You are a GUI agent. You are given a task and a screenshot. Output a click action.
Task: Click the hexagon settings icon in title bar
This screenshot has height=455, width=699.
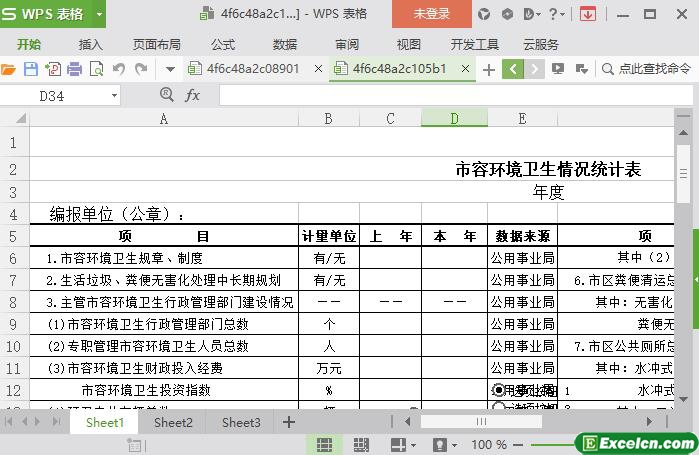tap(507, 14)
